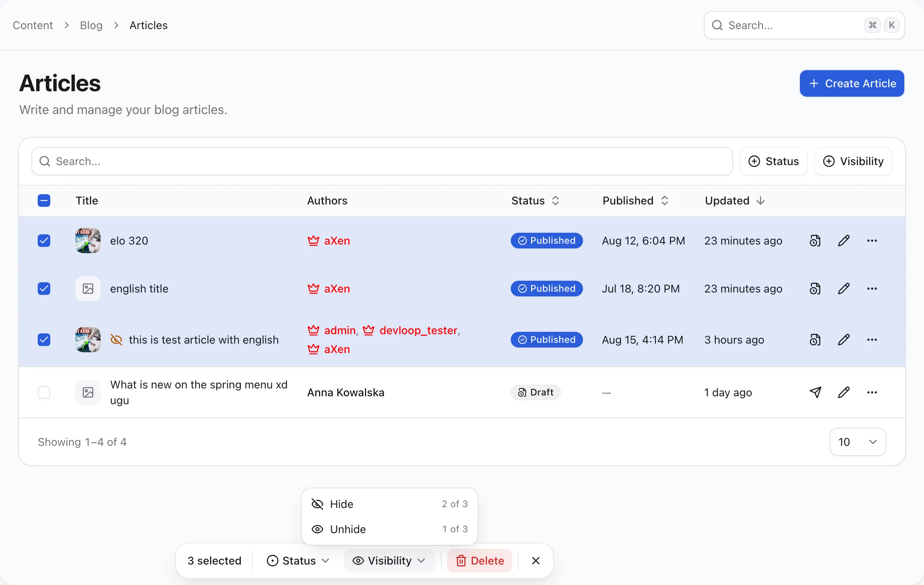The image size is (924, 585).
Task: Click the Published badge in the elo 320 row
Action: (x=546, y=241)
